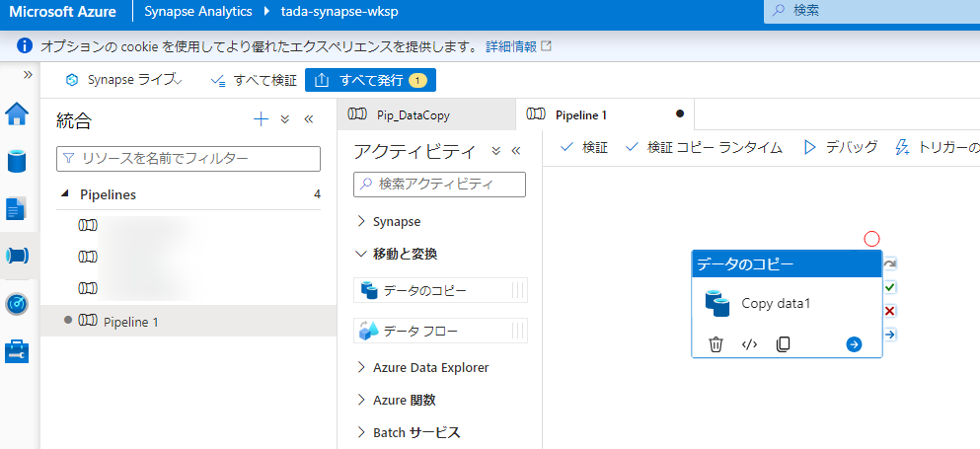
Task: Open the トリガー menu in toolbar
Action: point(937,148)
